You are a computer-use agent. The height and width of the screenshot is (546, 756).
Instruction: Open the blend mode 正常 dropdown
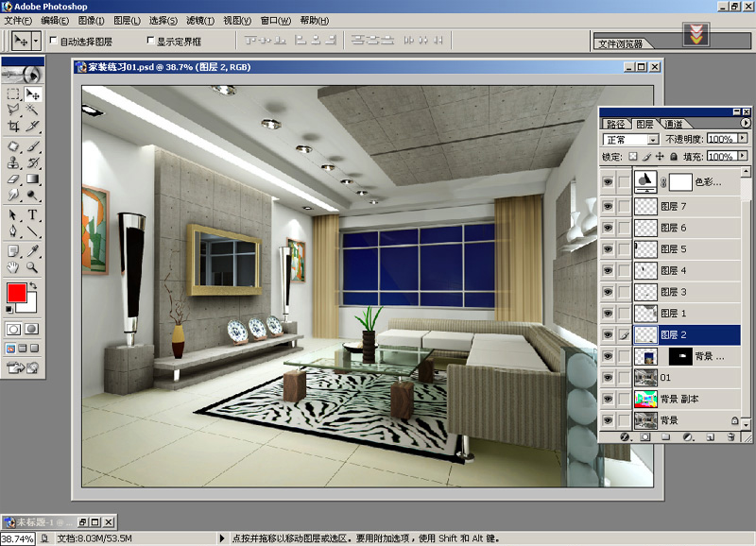[x=630, y=140]
